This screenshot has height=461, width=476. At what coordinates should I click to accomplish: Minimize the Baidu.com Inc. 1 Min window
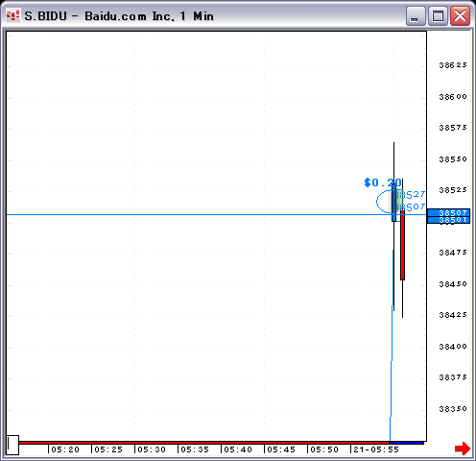click(x=416, y=15)
